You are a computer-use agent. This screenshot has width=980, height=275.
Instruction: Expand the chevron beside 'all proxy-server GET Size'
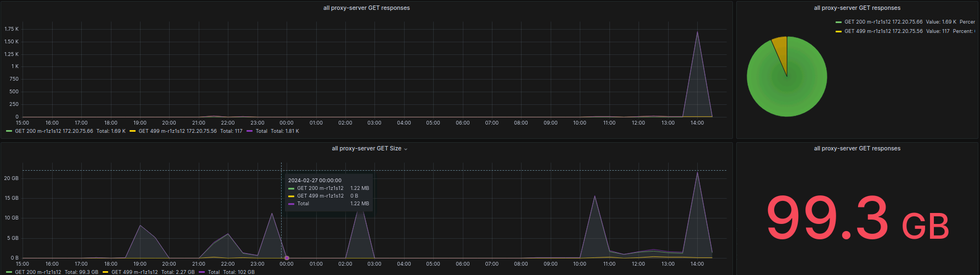click(406, 149)
